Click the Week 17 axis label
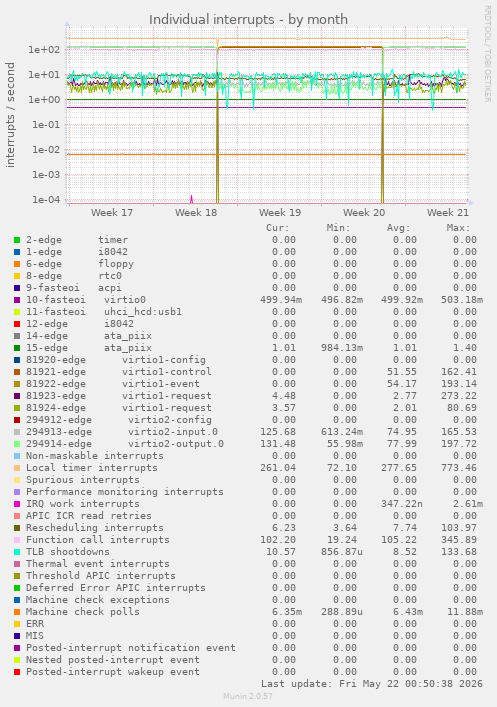Viewport: 497px width, 707px height. [x=112, y=212]
